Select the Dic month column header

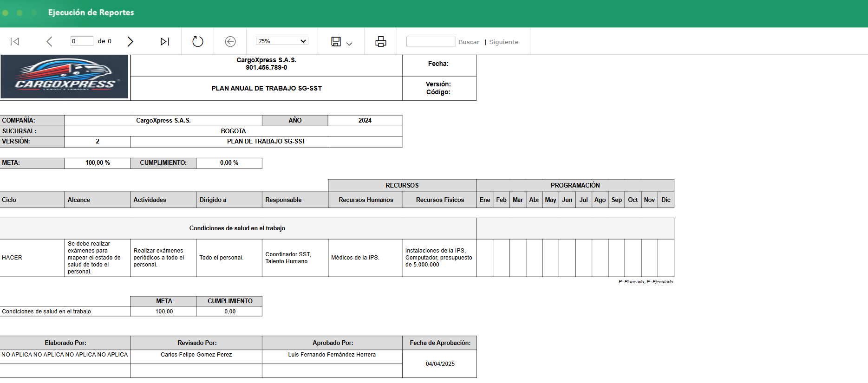pyautogui.click(x=666, y=200)
